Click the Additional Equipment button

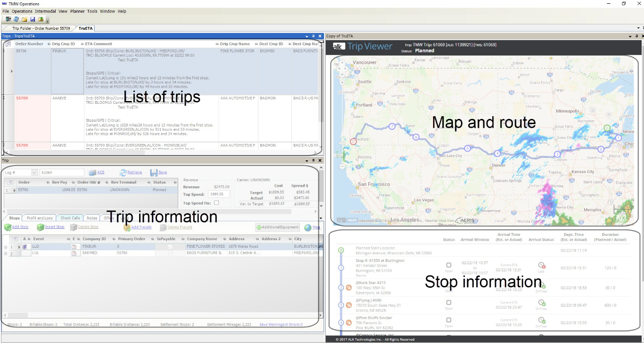click(277, 227)
